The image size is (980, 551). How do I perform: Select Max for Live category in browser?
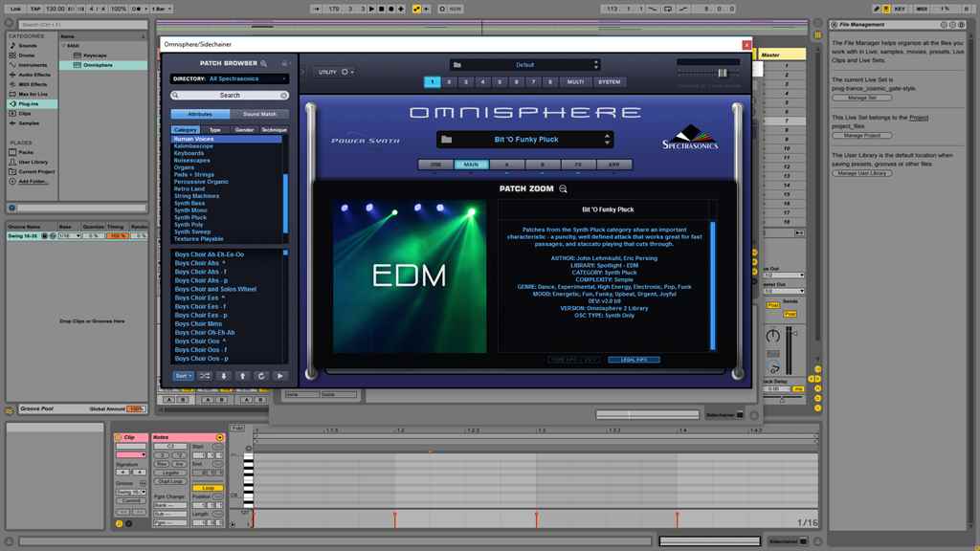(x=33, y=94)
